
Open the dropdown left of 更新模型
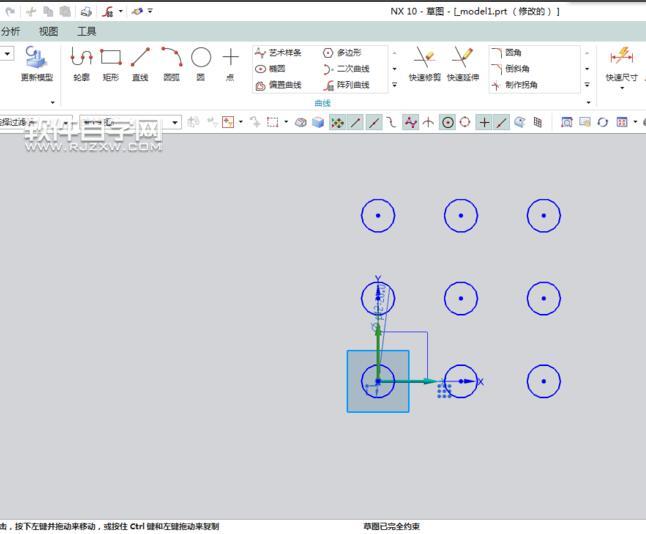(7, 54)
